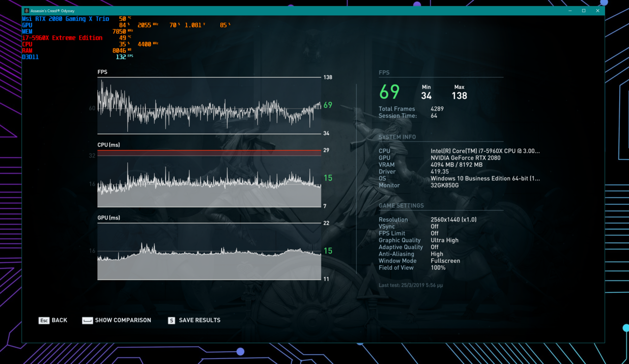Click the Total Frames value 4289
629x364 pixels.
coord(437,109)
